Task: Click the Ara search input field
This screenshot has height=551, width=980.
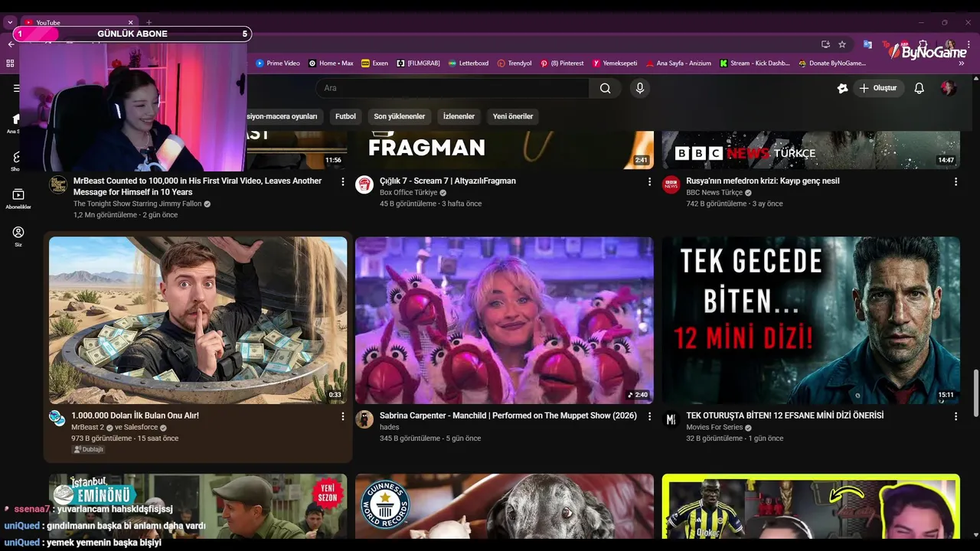Action: point(452,88)
